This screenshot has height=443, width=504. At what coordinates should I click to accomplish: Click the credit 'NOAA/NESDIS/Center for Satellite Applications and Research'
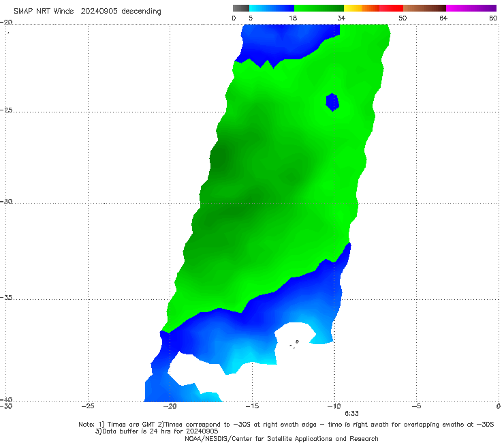pos(281,438)
